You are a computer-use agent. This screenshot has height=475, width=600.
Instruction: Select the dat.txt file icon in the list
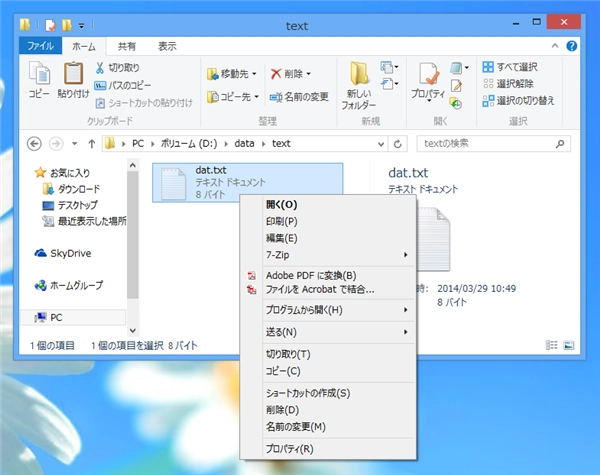click(x=173, y=184)
